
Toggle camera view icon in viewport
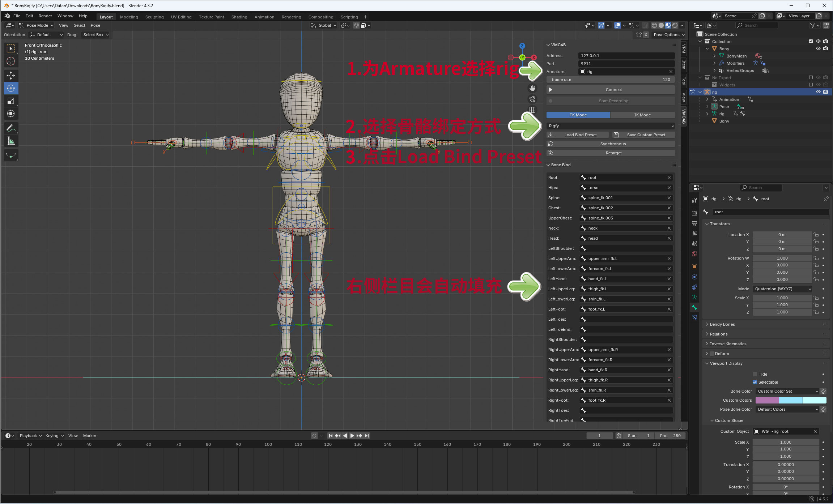[x=532, y=99]
